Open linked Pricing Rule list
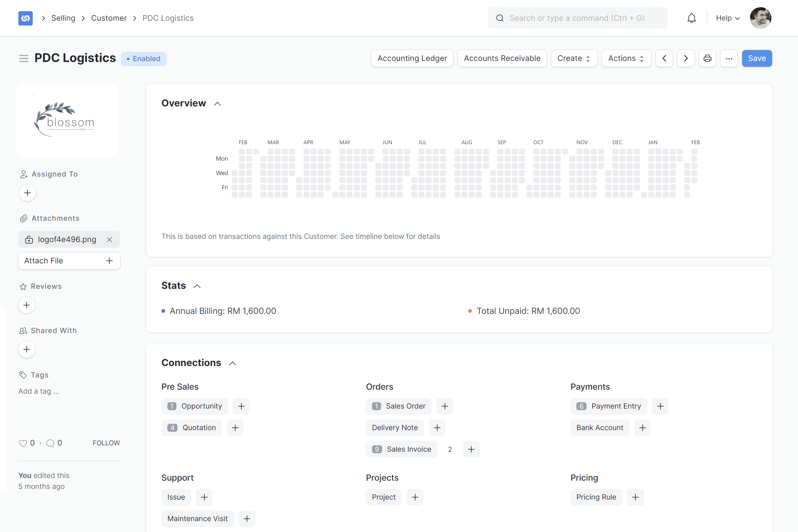Image resolution: width=798 pixels, height=532 pixels. coord(596,497)
